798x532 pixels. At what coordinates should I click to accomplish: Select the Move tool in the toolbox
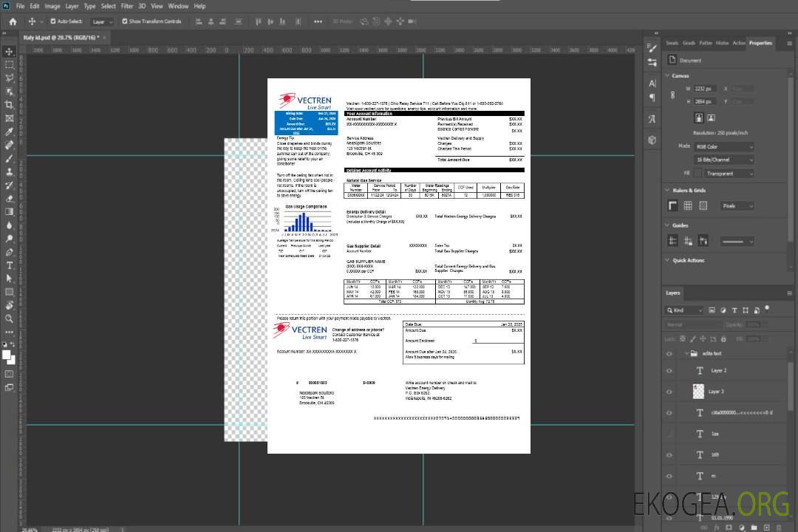click(9, 52)
